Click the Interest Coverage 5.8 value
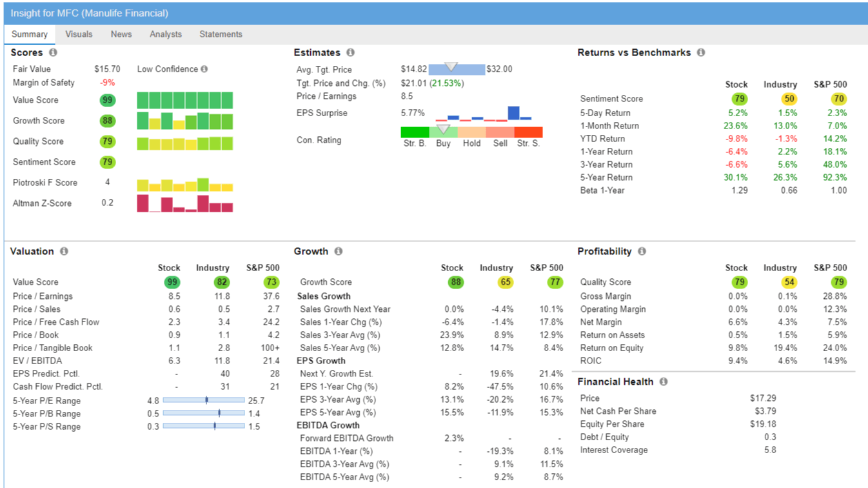 coord(770,450)
